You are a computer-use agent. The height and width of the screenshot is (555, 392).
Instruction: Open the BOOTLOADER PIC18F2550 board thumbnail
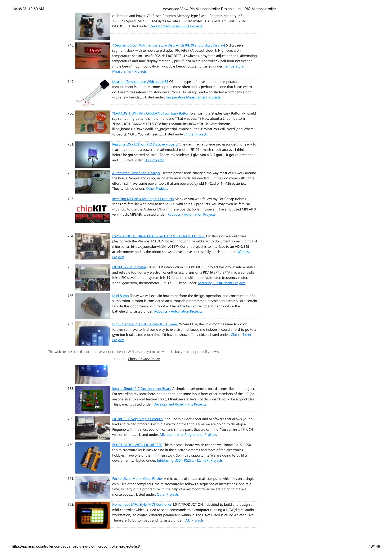tap(92, 458)
